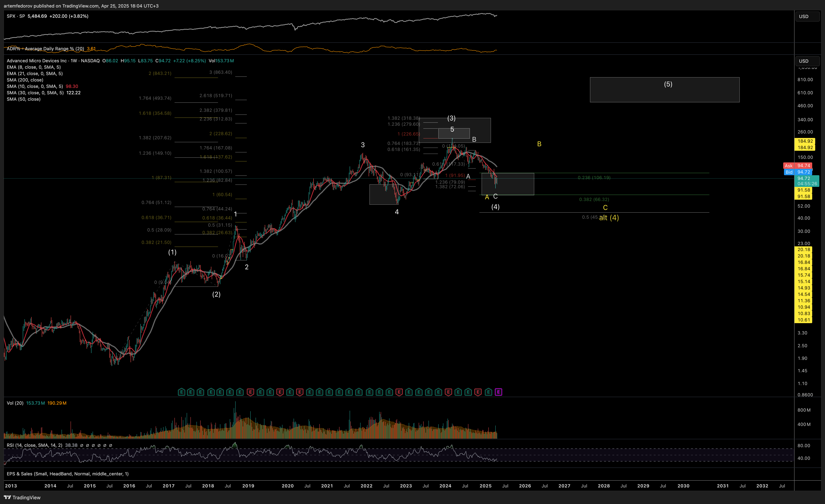Click the white (4) wave label
This screenshot has height=504, width=825.
pyautogui.click(x=495, y=207)
